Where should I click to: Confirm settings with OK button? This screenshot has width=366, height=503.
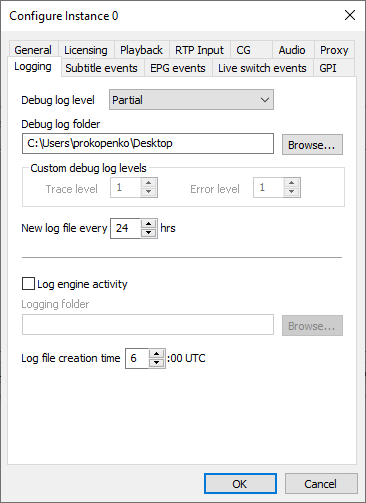[x=240, y=484]
